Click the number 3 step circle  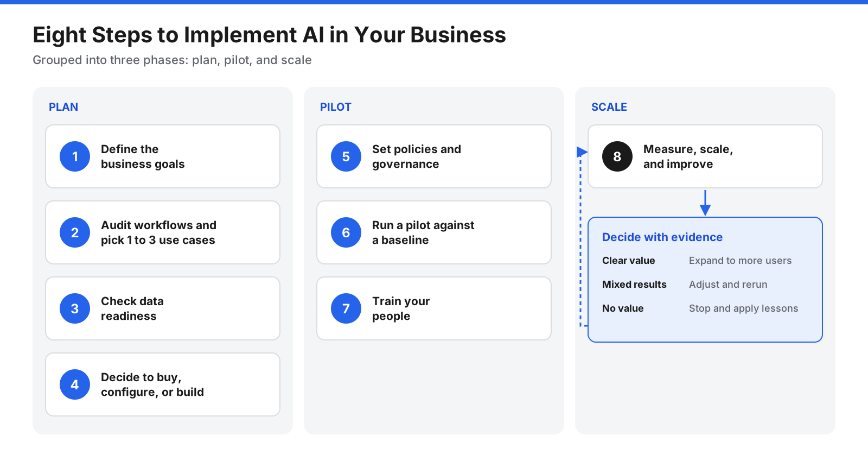point(75,308)
